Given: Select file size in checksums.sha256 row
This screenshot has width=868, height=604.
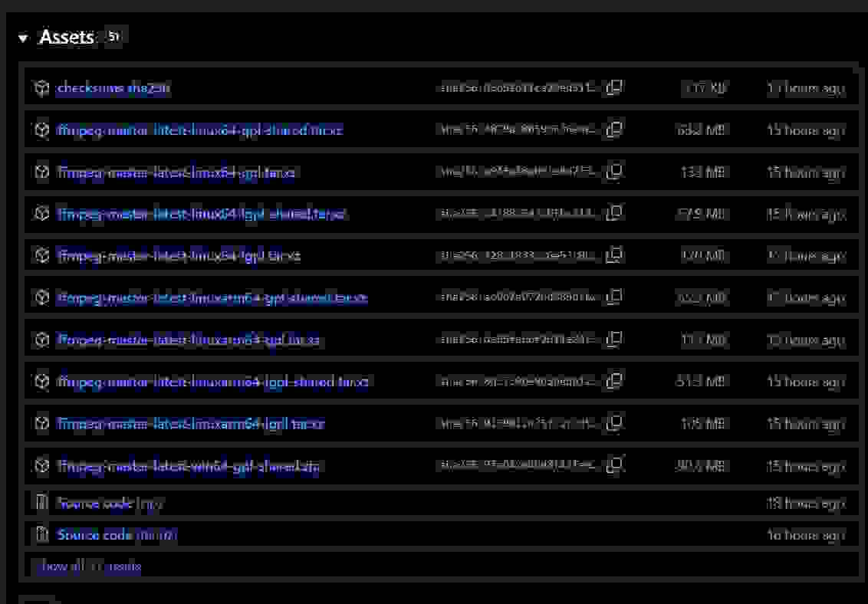Looking at the screenshot, I should 705,88.
